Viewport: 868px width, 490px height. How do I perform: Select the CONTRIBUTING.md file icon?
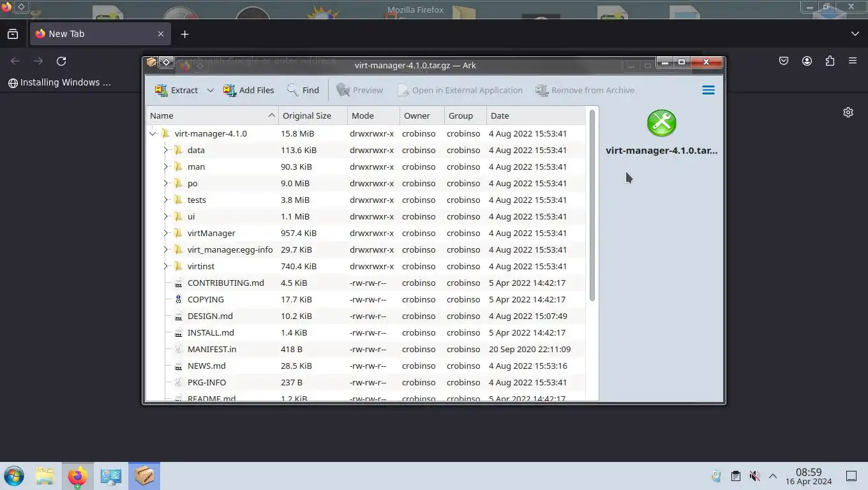179,283
